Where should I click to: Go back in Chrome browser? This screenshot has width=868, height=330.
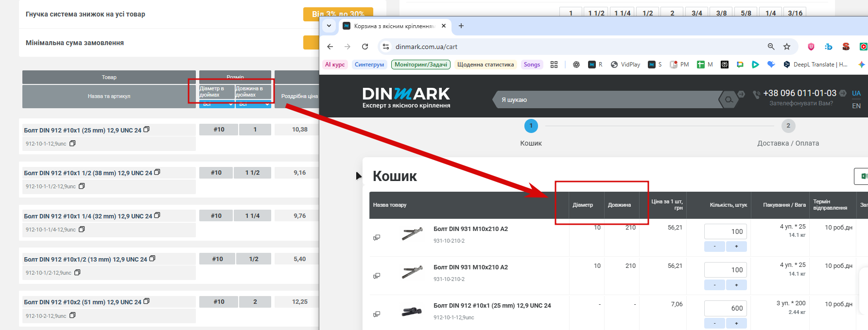click(x=330, y=47)
